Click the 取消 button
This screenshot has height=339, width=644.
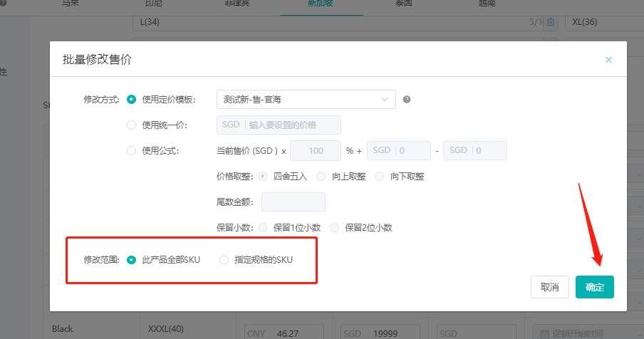(x=549, y=287)
